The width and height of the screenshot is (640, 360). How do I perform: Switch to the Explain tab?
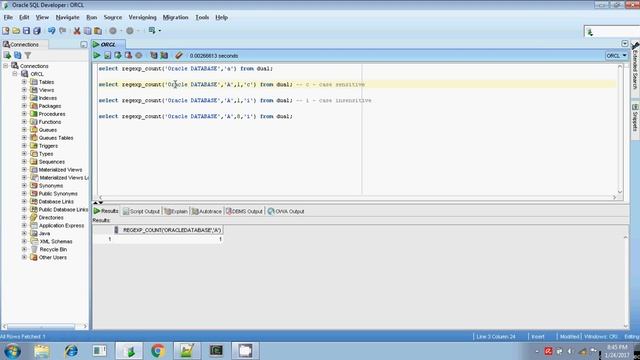[176, 211]
